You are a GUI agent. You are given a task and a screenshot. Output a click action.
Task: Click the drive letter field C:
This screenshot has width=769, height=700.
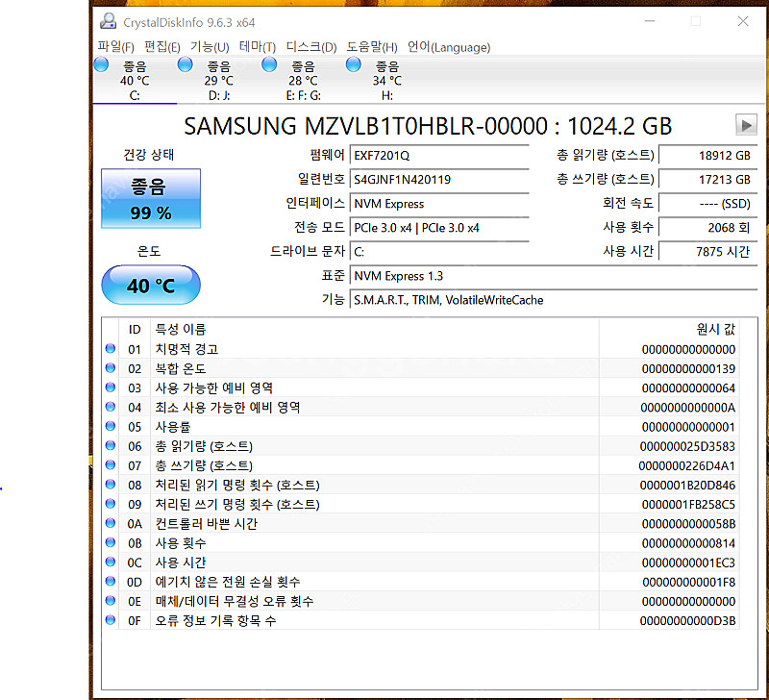439,252
